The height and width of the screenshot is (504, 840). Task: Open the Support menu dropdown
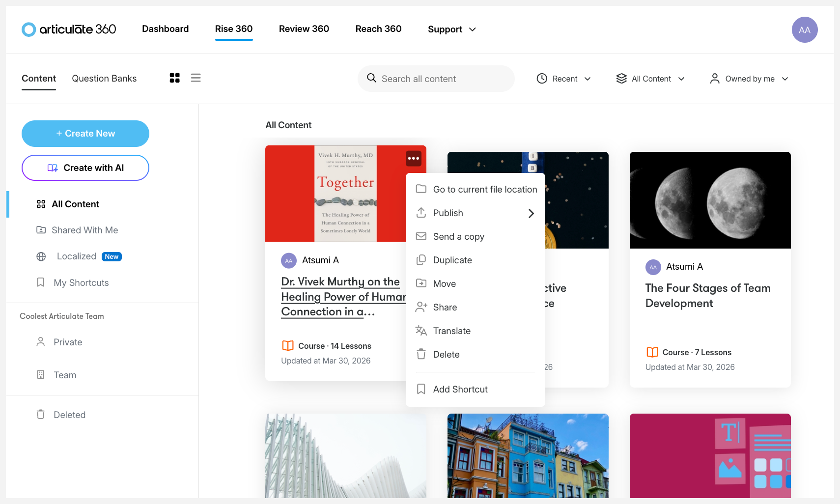point(451,29)
